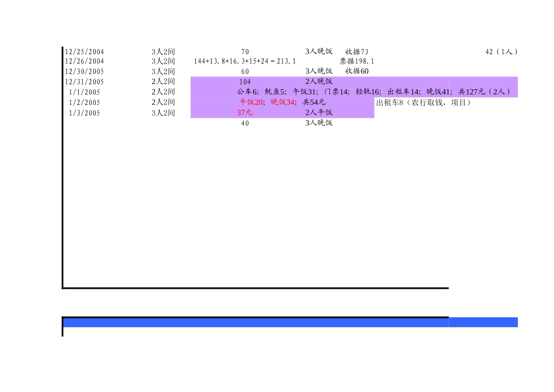Select the value 40 below purple area
554x392 pixels.
point(245,123)
